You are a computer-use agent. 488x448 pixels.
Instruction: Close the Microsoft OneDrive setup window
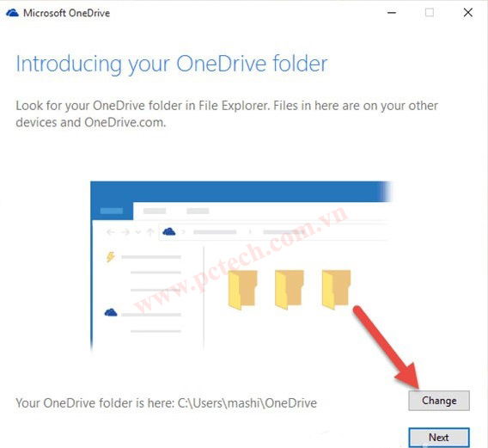467,12
